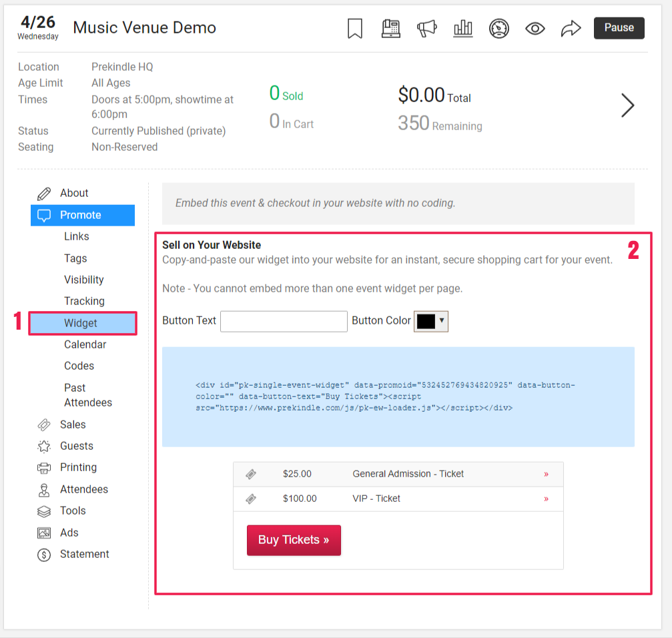This screenshot has width=672, height=638.
Task: Click the Buy Tickets button
Action: (294, 540)
